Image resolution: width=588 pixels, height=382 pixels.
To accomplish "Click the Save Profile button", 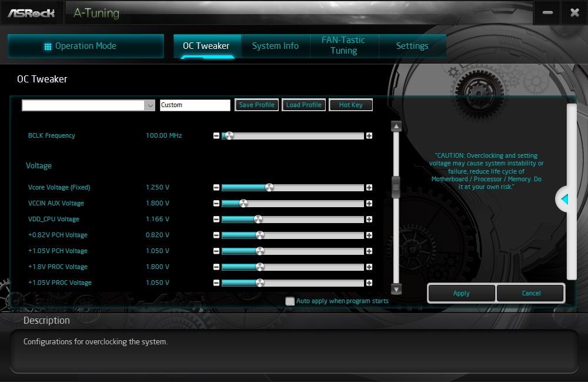I will (x=257, y=105).
